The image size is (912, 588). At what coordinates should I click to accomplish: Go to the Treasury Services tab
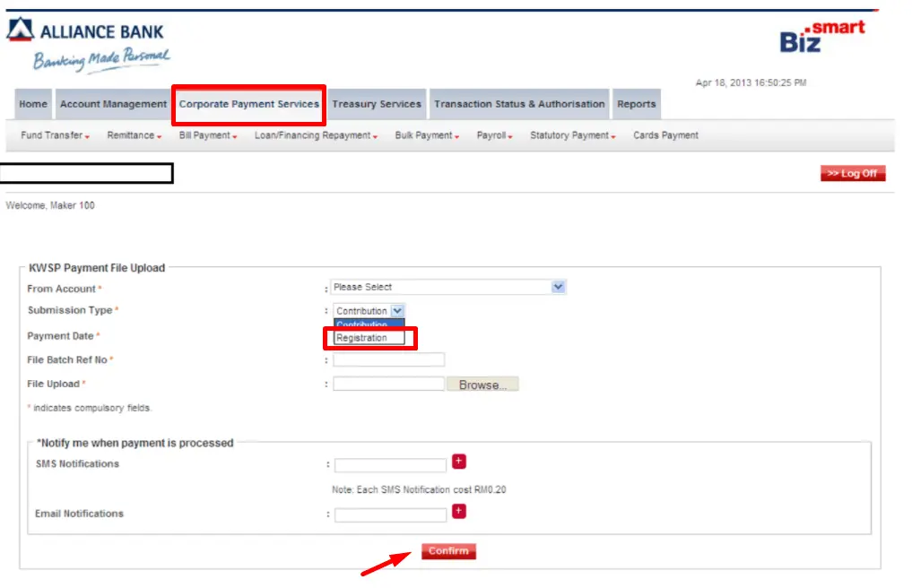(377, 105)
